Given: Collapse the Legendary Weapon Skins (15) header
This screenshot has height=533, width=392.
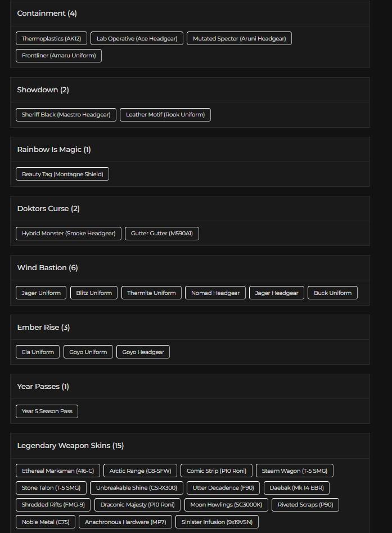Looking at the screenshot, I should click(x=70, y=446).
